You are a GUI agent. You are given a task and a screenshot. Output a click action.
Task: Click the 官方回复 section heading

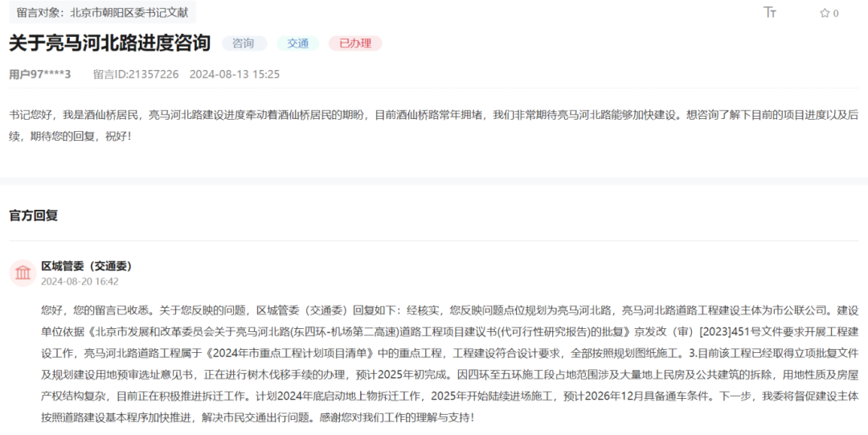coord(33,215)
